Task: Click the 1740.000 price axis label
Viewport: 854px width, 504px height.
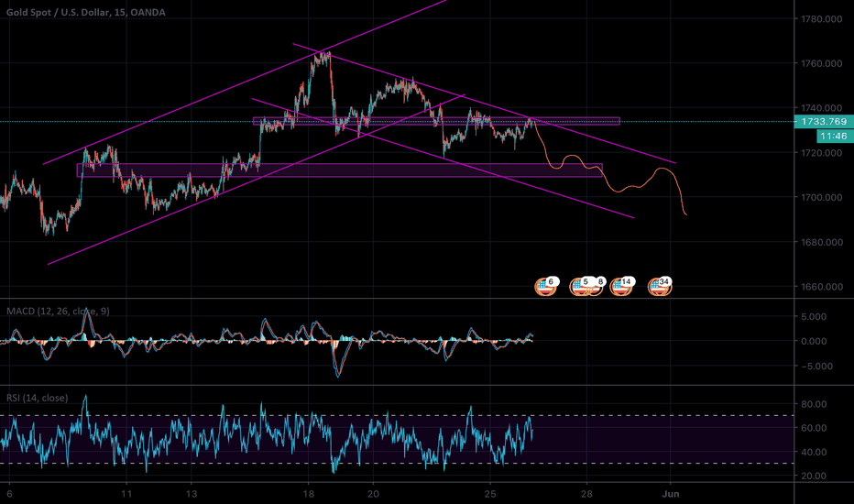Action: 821,107
